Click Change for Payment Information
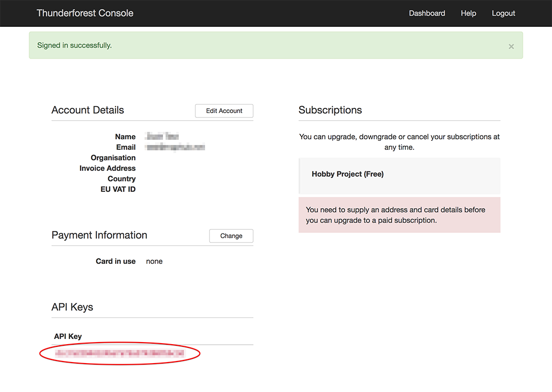Viewport: 552px width, 392px height. click(231, 236)
